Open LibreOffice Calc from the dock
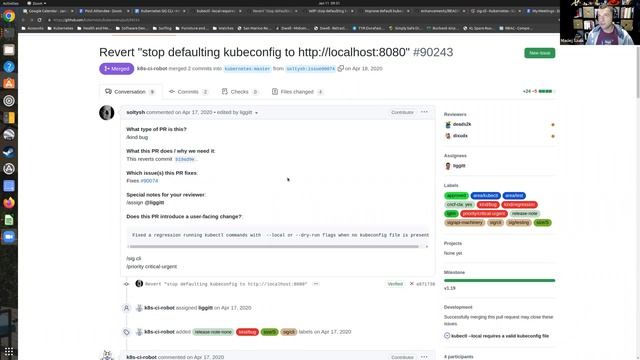640x360 pixels. (x=9, y=220)
